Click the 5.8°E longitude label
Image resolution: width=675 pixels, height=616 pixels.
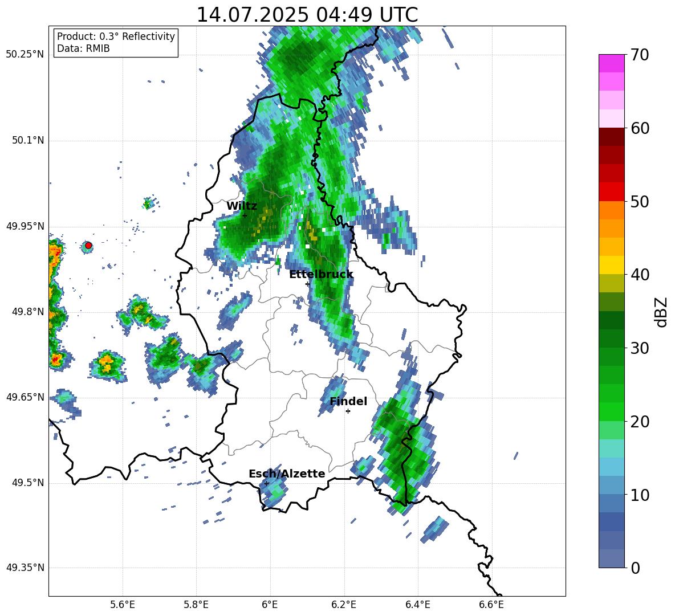point(196,605)
